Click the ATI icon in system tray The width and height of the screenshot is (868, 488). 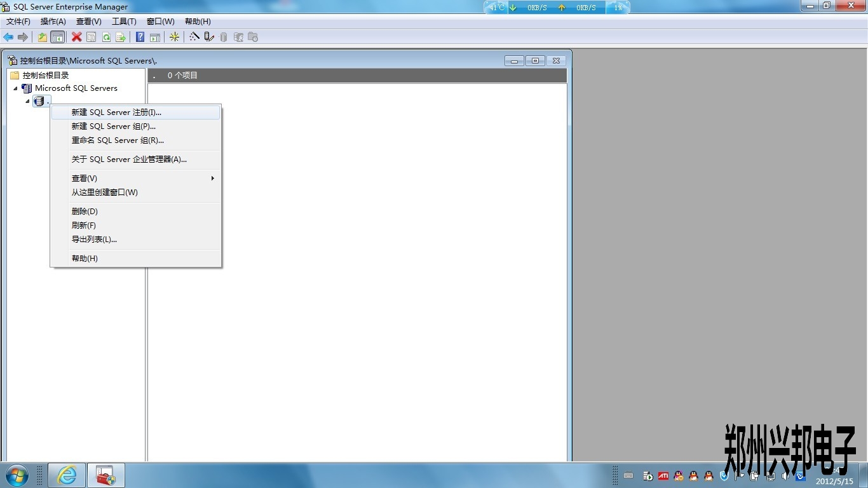coord(663,476)
